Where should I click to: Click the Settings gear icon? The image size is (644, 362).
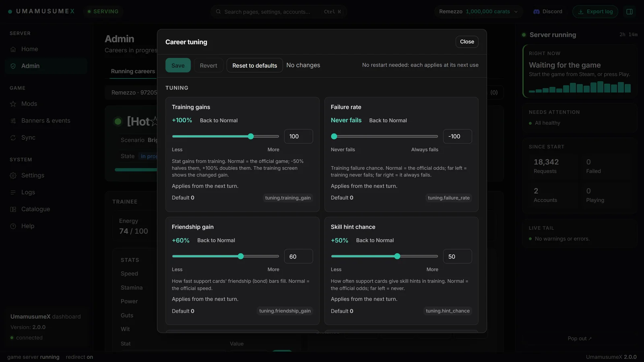point(13,175)
